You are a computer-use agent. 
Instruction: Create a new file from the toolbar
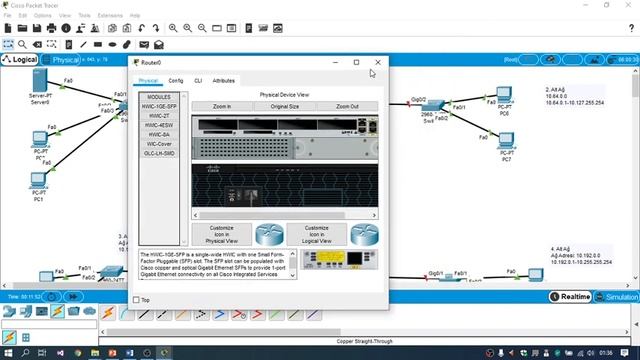(8, 28)
